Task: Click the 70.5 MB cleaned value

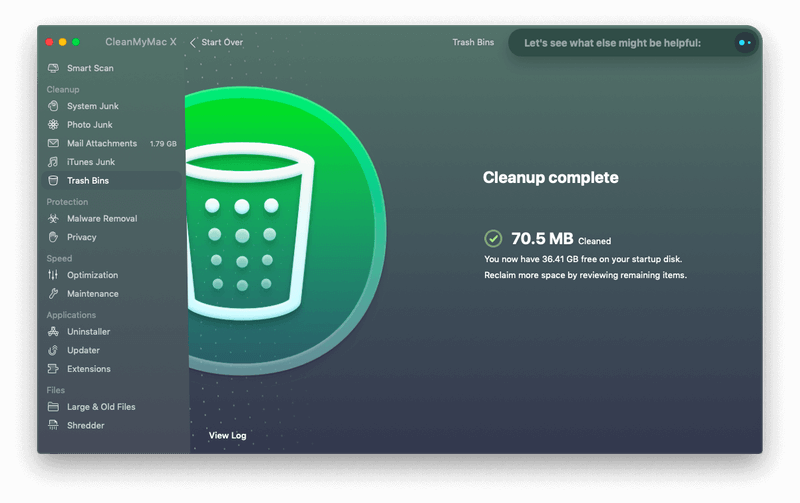Action: pos(542,238)
